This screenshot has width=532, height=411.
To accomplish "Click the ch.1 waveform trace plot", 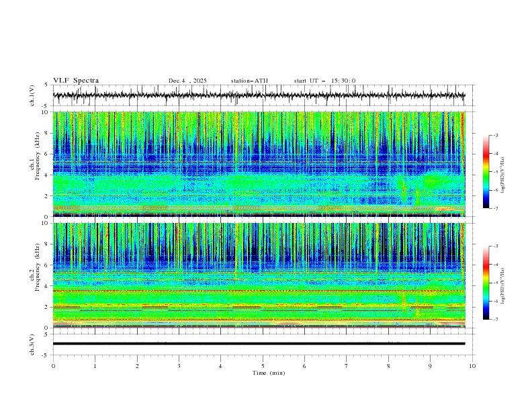I will tap(259, 95).
